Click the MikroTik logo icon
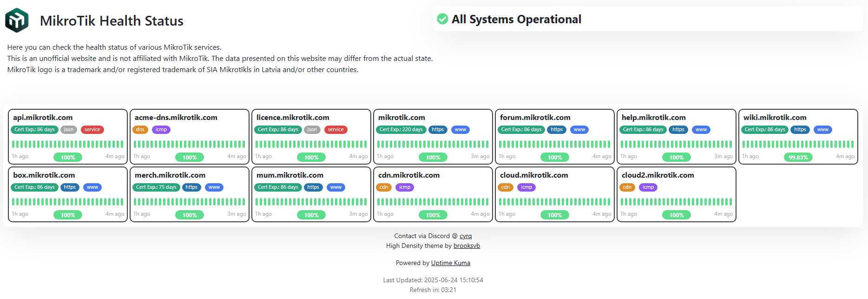 (17, 20)
